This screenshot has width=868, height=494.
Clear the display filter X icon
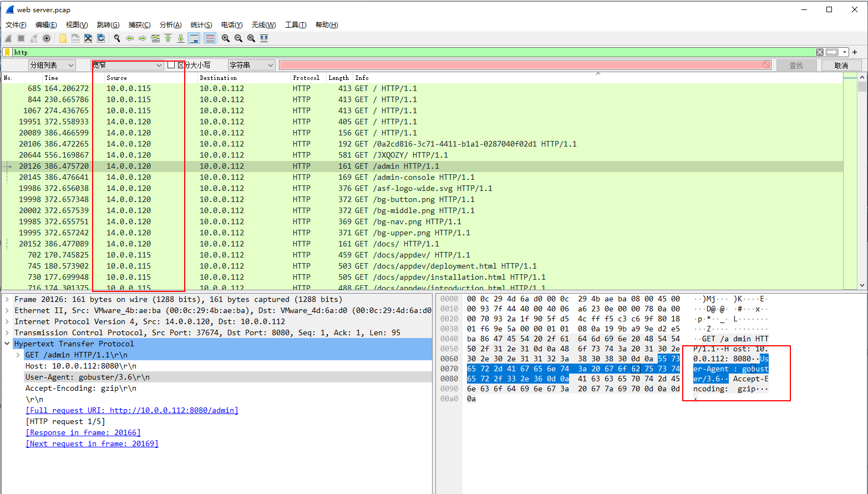pyautogui.click(x=820, y=52)
